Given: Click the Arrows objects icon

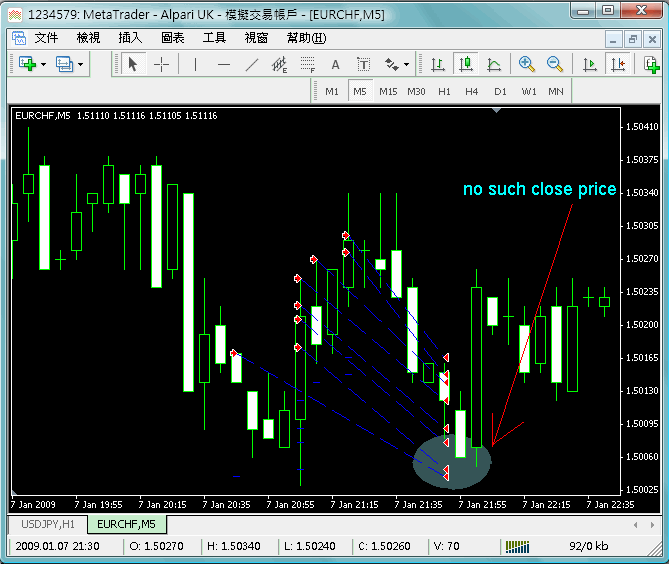Looking at the screenshot, I should [x=391, y=64].
